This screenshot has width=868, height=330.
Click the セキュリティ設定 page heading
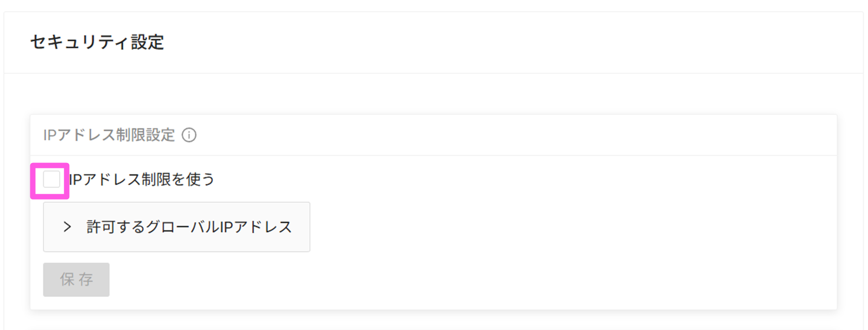[97, 42]
